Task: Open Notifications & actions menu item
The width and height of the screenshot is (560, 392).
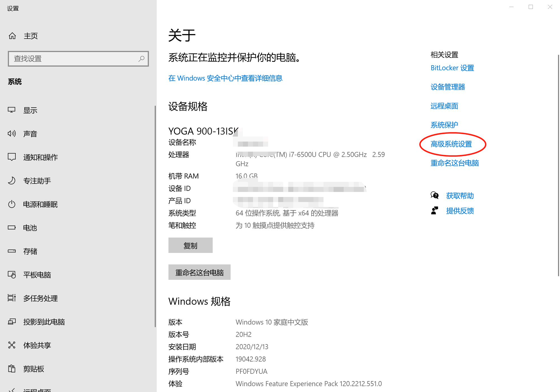Action: (41, 157)
